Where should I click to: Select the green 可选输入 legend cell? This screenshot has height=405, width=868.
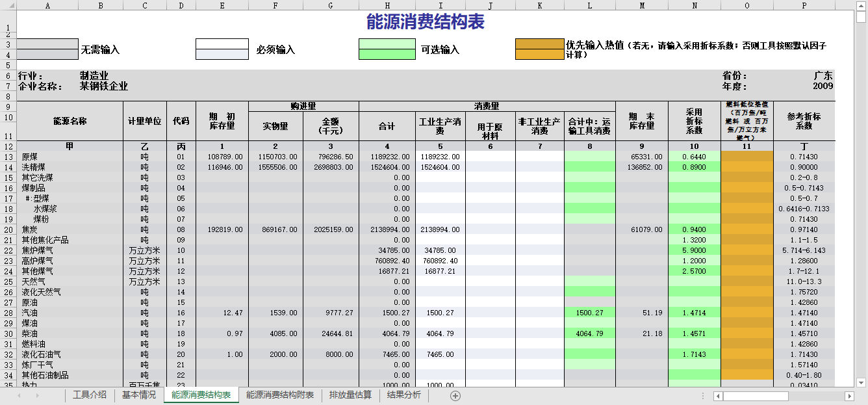point(387,49)
